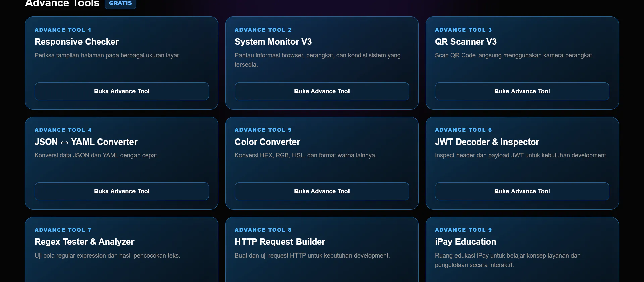Open System Monitor V3 via Buka Advance Tool
The width and height of the screenshot is (644, 282).
[x=322, y=91]
